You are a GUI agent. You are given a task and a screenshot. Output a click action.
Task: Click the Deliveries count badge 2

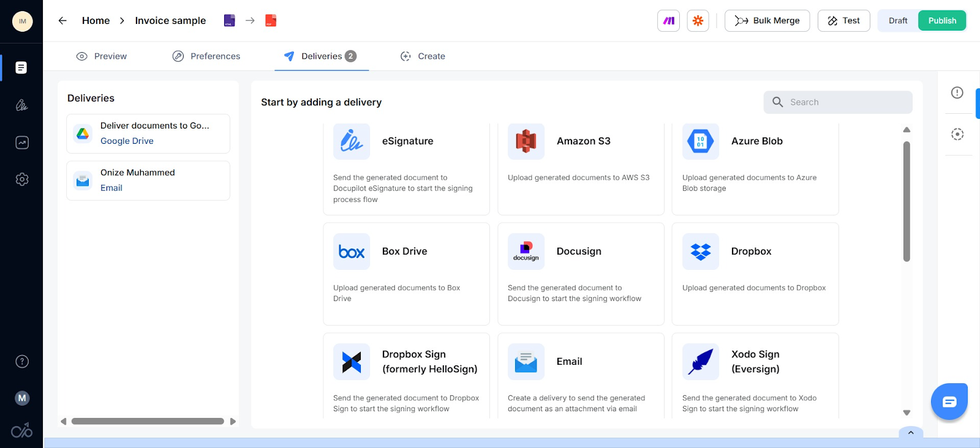click(x=350, y=56)
